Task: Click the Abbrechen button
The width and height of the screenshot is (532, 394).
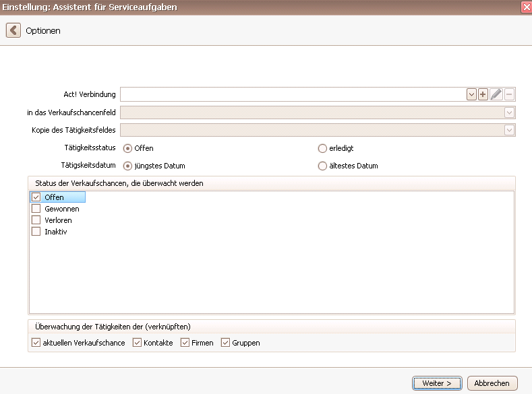Action: [x=492, y=383]
